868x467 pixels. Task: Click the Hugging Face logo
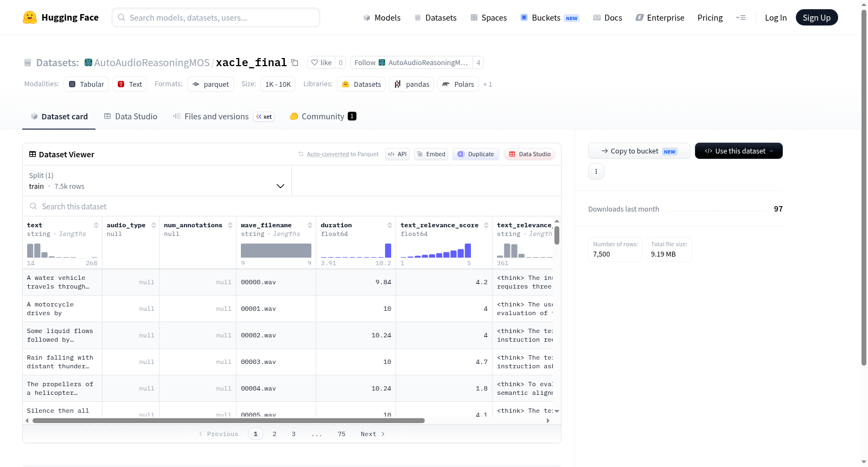tap(61, 17)
